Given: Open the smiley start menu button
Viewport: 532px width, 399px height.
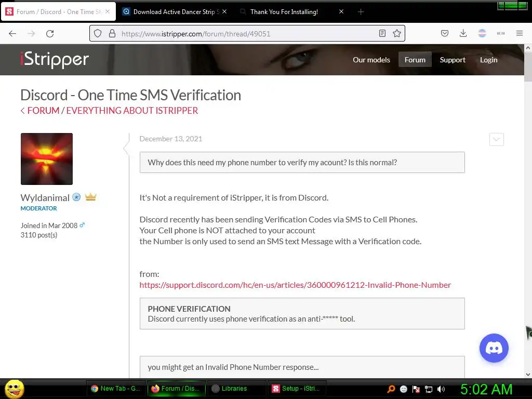Looking at the screenshot, I should (x=14, y=389).
